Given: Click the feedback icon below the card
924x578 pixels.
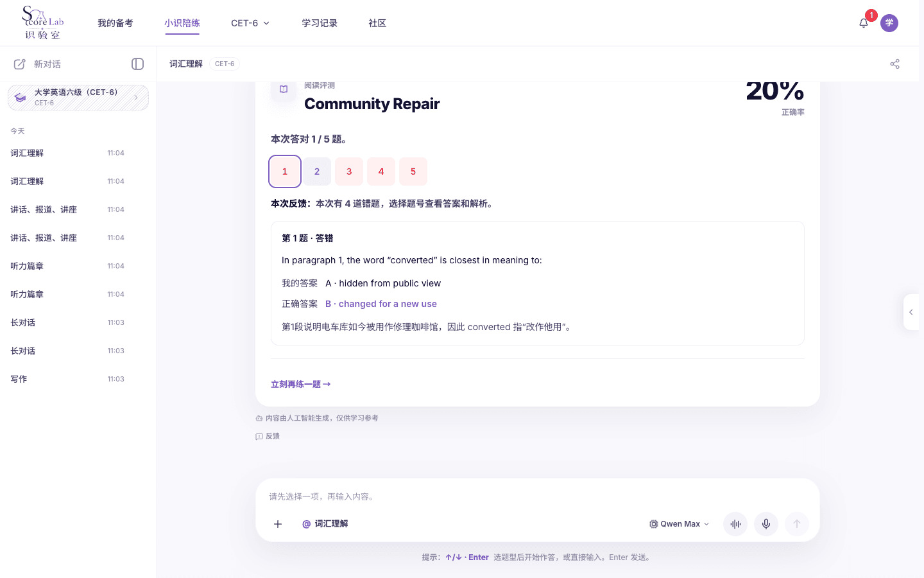Looking at the screenshot, I should coord(259,436).
